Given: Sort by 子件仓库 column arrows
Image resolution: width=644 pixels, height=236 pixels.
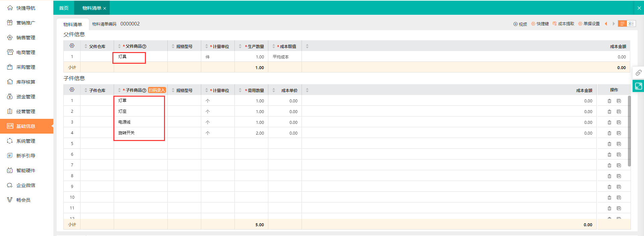Looking at the screenshot, I should pyautogui.click(x=86, y=90).
